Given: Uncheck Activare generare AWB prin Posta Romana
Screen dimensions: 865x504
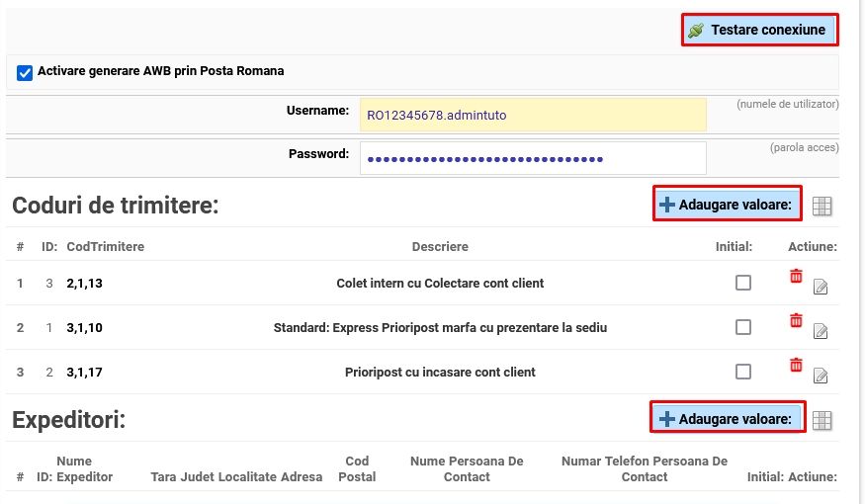Looking at the screenshot, I should tap(25, 72).
